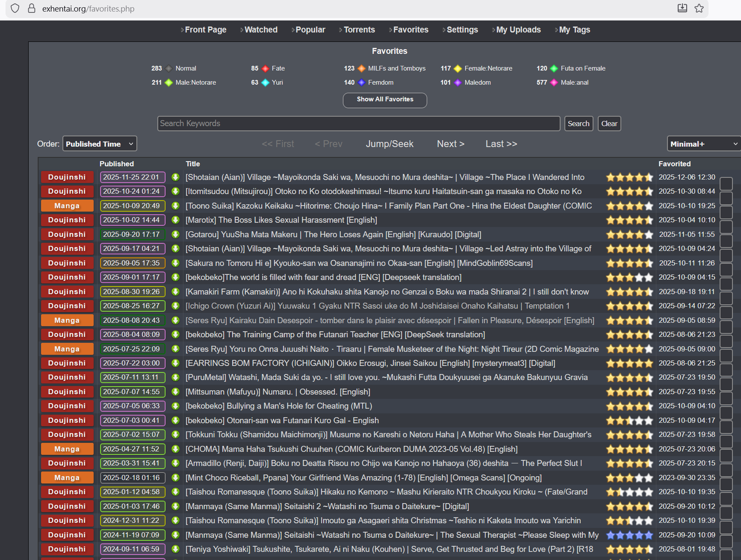Tick the checkbox for row favorited 2025-12-06 12:30
The width and height of the screenshot is (741, 560).
click(726, 184)
